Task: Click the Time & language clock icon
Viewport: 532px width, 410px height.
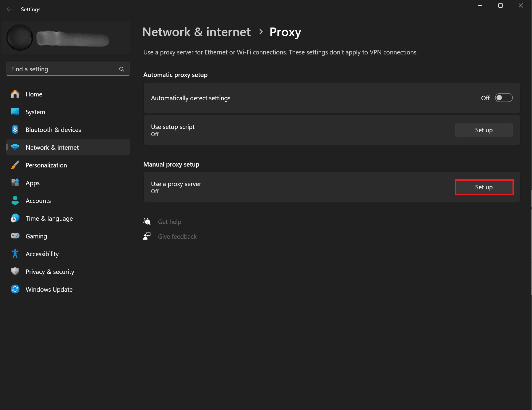Action: [15, 218]
